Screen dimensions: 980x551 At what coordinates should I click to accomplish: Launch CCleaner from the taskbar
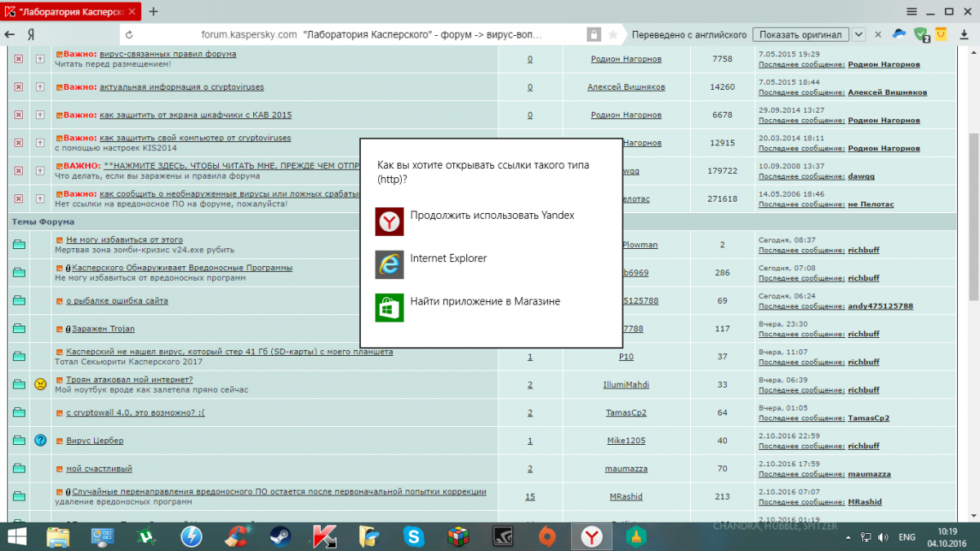[237, 535]
